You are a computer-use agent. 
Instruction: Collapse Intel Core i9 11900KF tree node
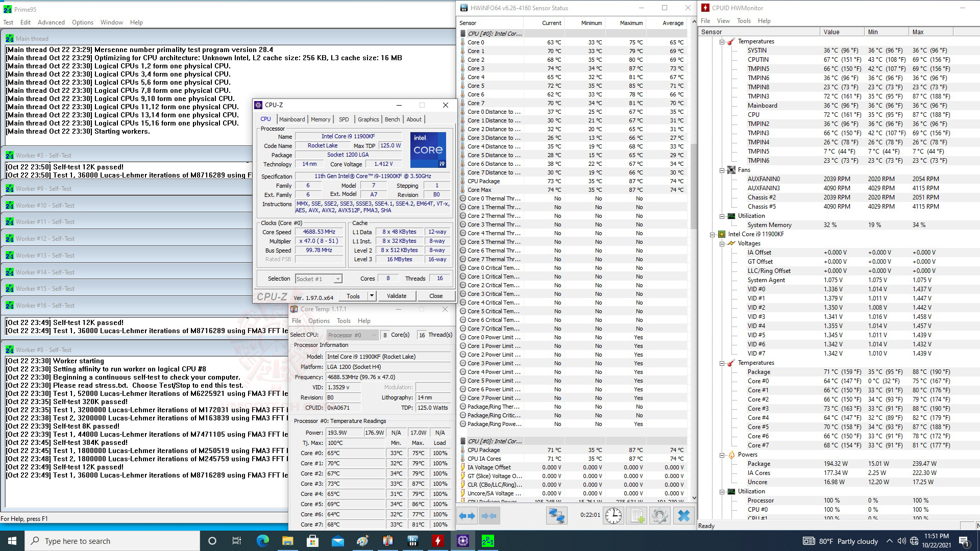coord(712,234)
